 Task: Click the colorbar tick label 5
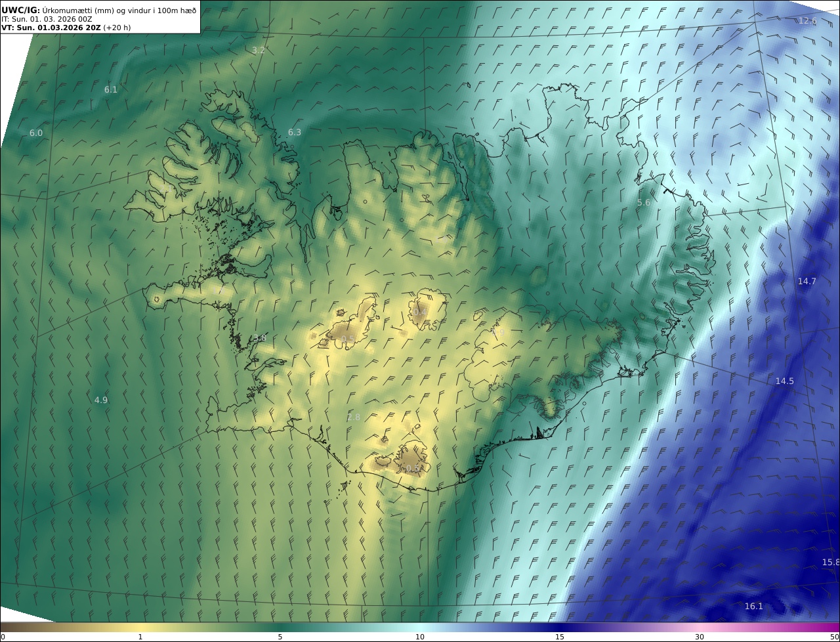click(x=280, y=637)
